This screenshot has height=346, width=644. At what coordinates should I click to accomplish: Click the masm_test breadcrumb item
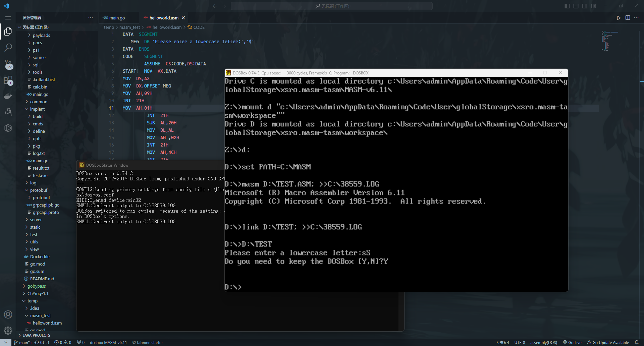129,27
